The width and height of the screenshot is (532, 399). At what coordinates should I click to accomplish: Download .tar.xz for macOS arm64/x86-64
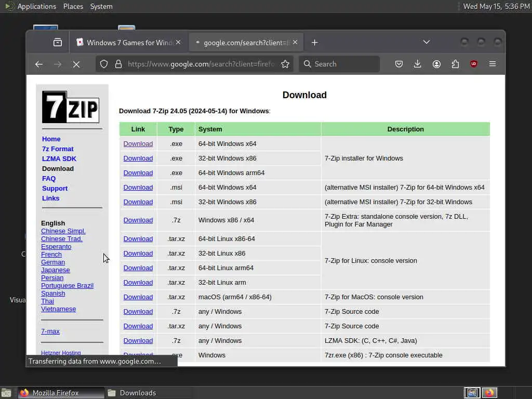tap(138, 297)
